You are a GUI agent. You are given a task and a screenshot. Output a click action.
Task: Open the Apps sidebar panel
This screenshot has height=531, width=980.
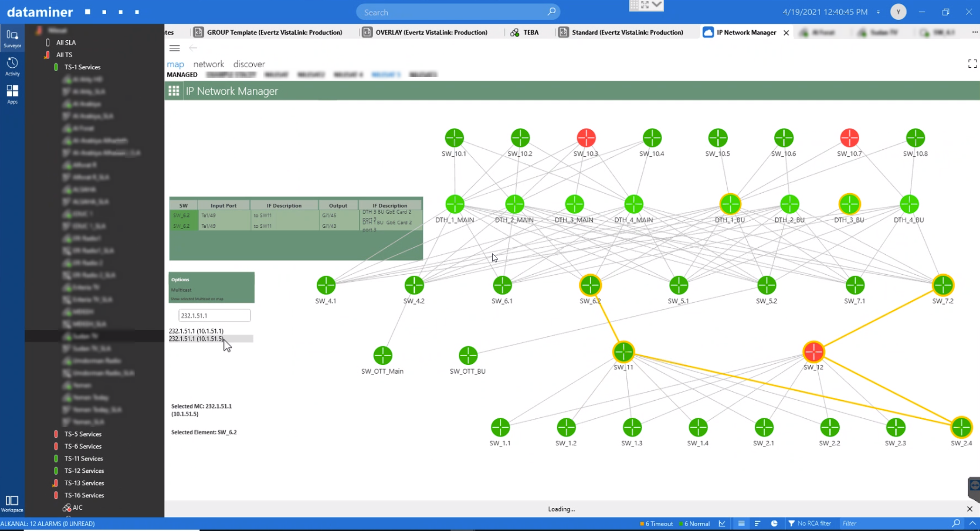click(x=12, y=94)
